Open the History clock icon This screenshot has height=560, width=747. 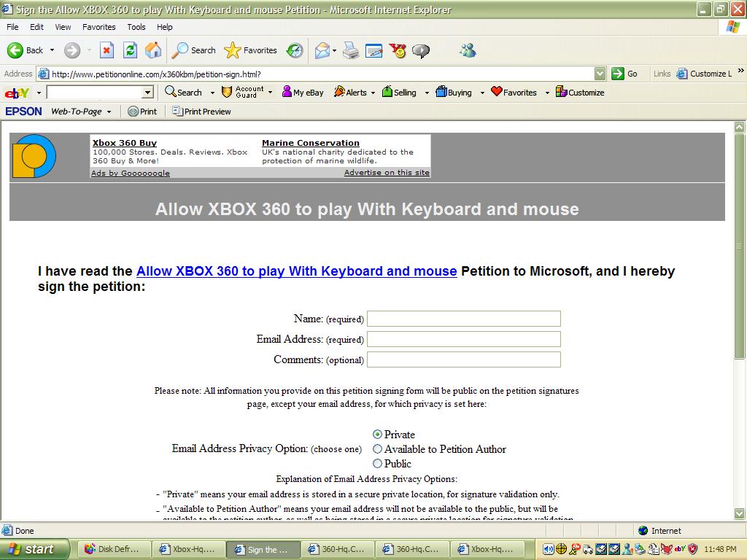point(295,50)
